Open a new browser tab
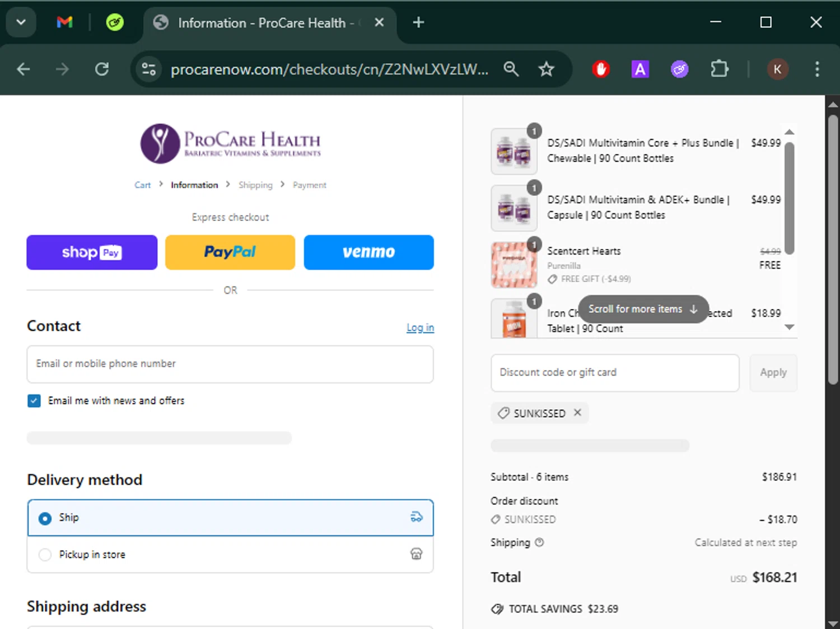This screenshot has height=629, width=840. 418,22
